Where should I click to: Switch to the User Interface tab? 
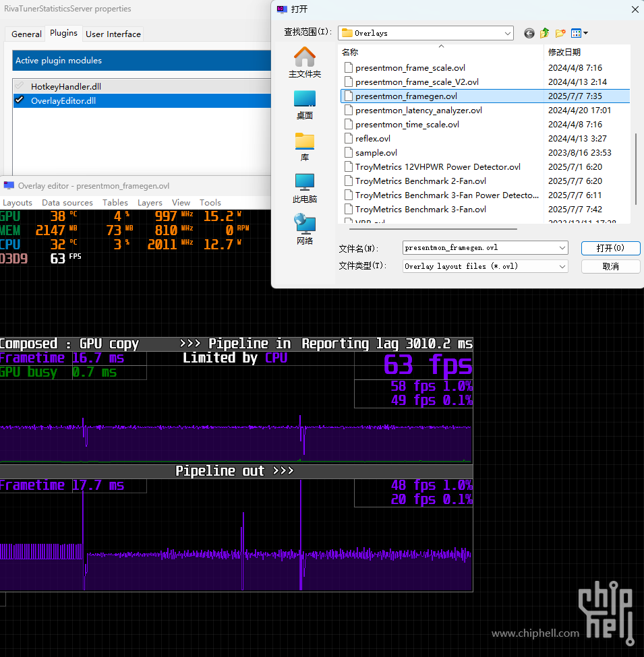(113, 34)
